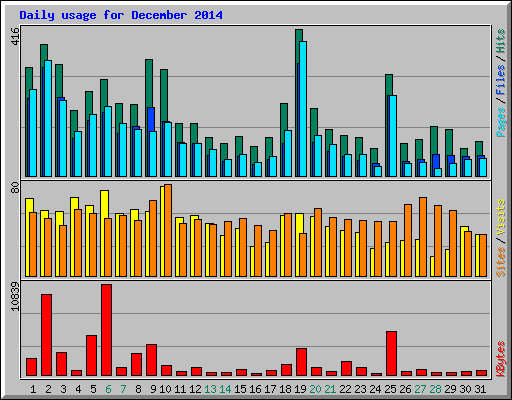The image size is (512, 400).
Task: Click the "Visits" legend label
Action: click(x=500, y=218)
